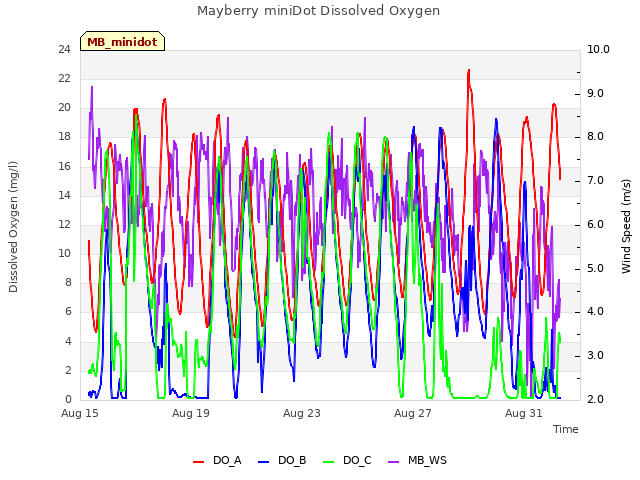Click the Aug 31 x-axis tick label
The width and height of the screenshot is (640, 480).
[524, 413]
